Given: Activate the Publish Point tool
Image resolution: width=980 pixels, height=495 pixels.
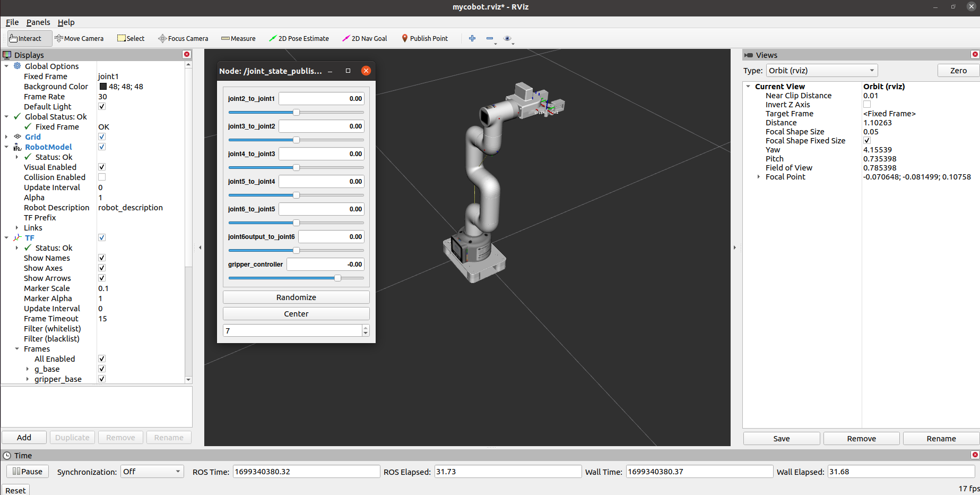Looking at the screenshot, I should click(x=424, y=38).
